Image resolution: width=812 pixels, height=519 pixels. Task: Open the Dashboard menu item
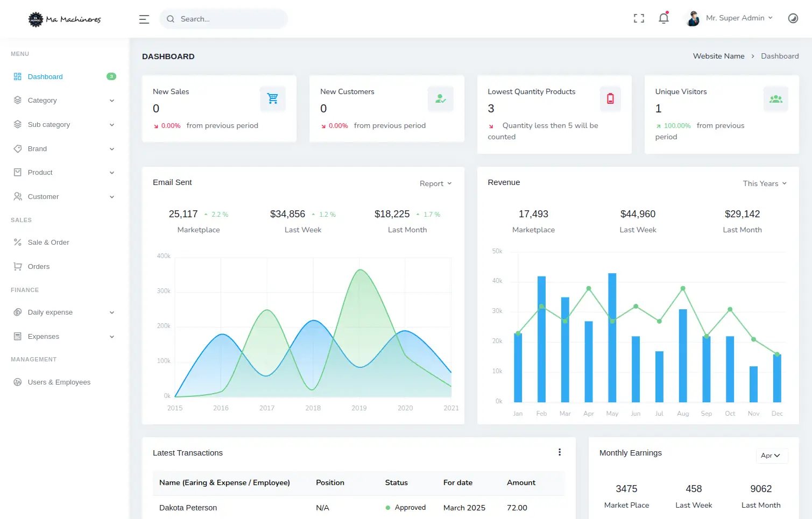coord(65,76)
